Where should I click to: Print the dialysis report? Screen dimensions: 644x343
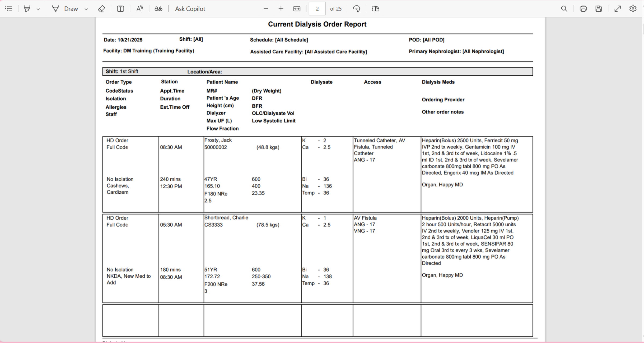tap(583, 9)
